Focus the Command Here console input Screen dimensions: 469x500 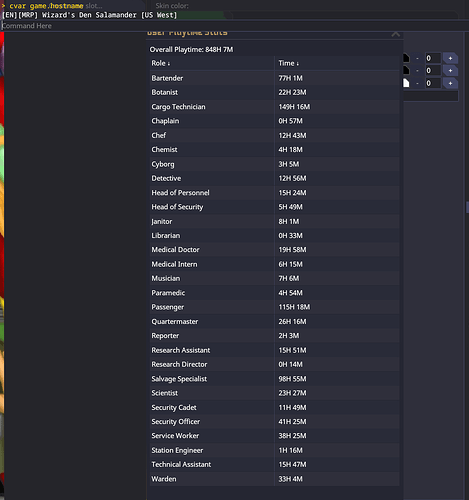pyautogui.click(x=234, y=26)
